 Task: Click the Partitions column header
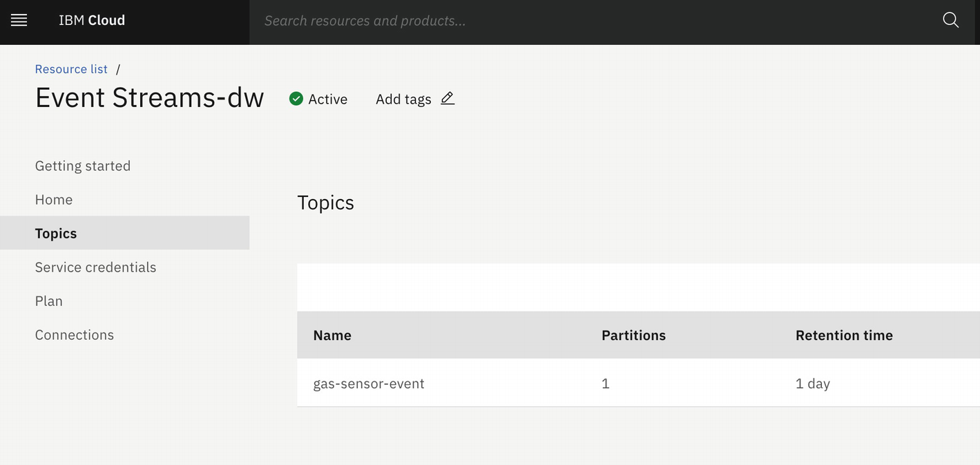633,335
